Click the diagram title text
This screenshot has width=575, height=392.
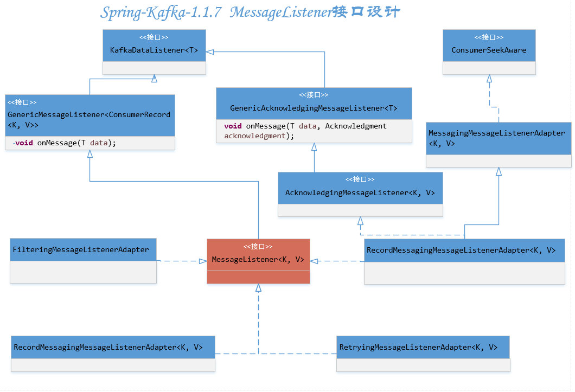pyautogui.click(x=250, y=12)
